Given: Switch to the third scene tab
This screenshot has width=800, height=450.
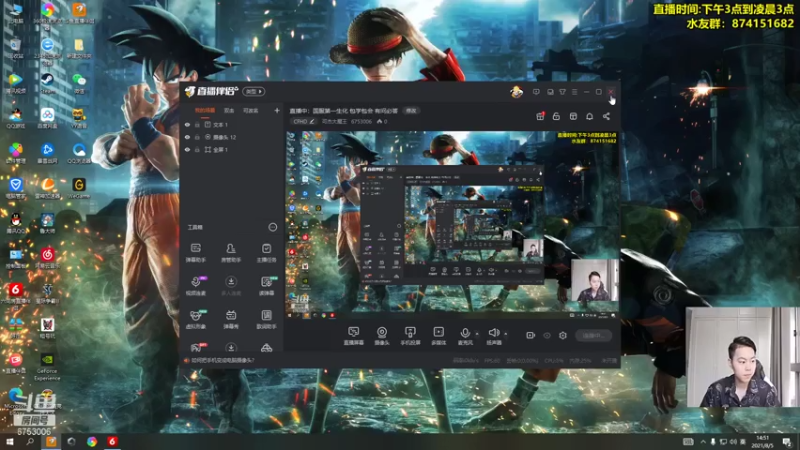Looking at the screenshot, I should (x=250, y=110).
